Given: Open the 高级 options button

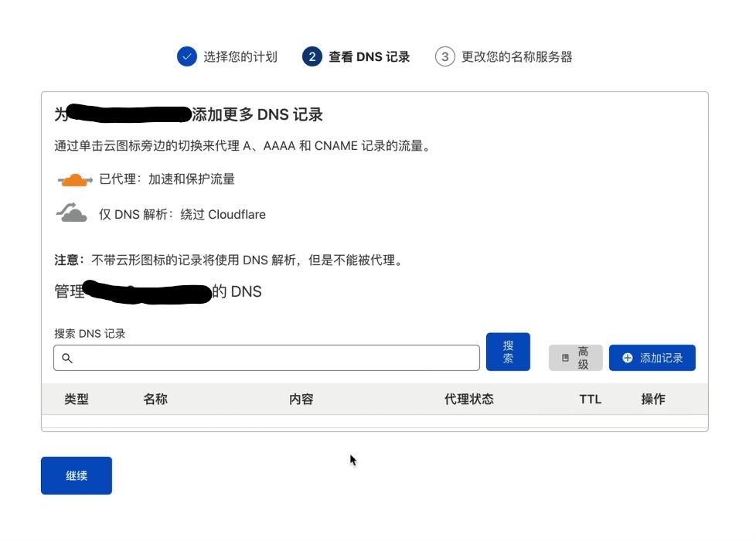Looking at the screenshot, I should [576, 358].
